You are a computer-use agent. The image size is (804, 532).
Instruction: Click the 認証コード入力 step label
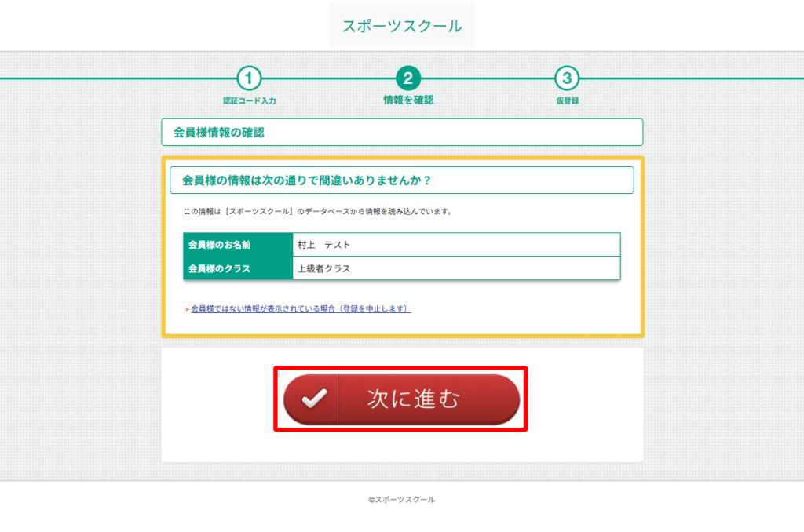(x=250, y=101)
